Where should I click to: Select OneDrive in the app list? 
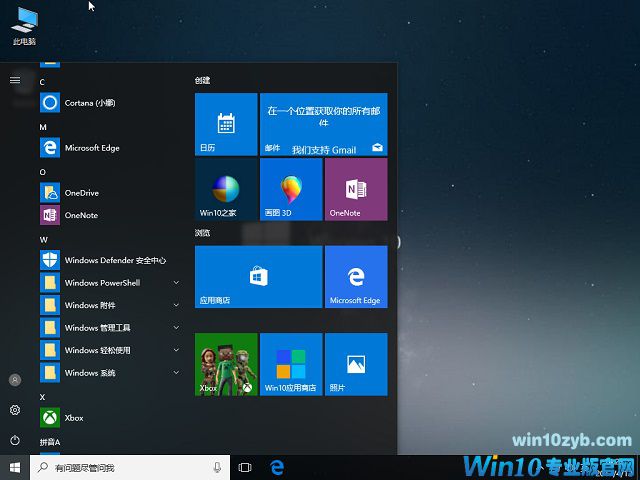tap(81, 192)
